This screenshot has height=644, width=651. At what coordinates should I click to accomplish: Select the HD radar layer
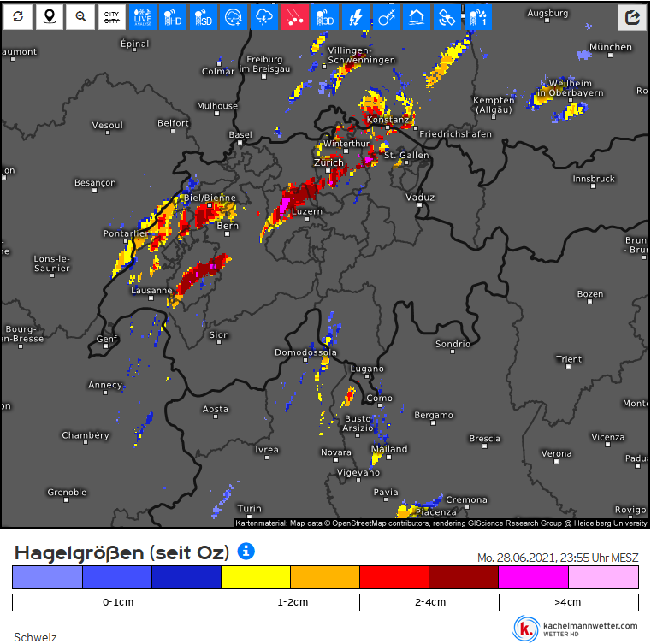[x=173, y=17]
